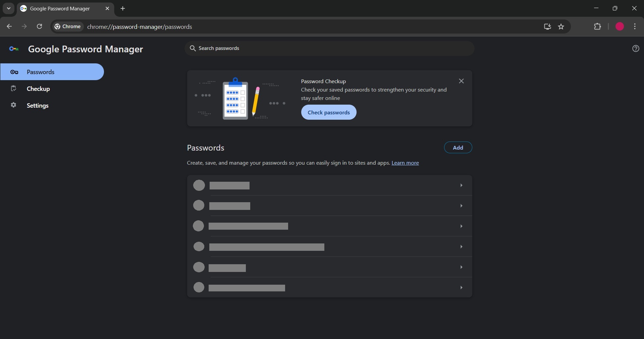Click the Check passwords button
644x339 pixels.
click(329, 112)
